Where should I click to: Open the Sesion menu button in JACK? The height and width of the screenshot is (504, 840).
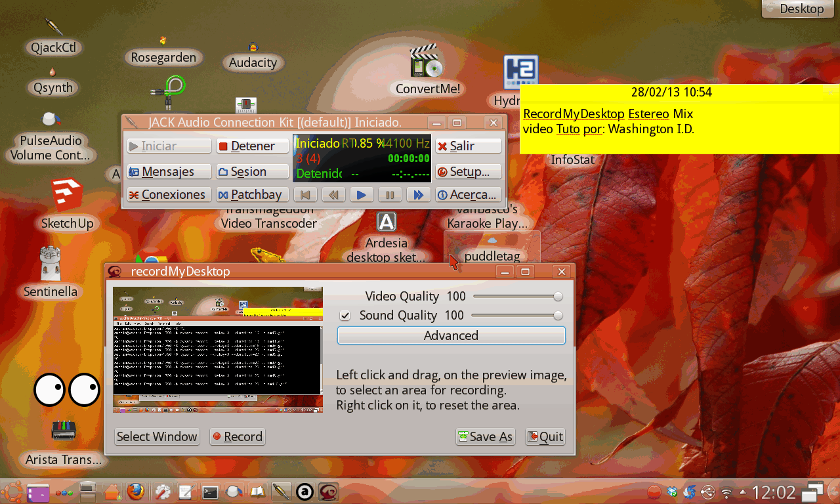click(x=253, y=171)
